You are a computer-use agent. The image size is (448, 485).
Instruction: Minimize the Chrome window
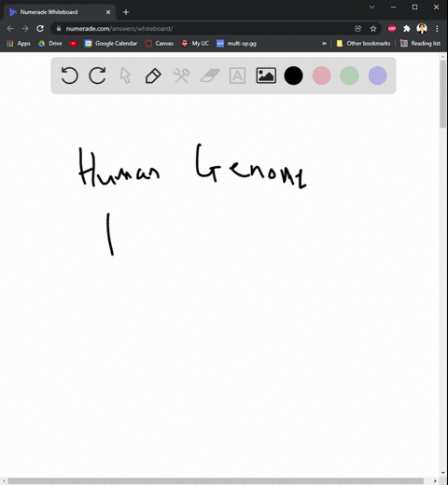click(394, 7)
